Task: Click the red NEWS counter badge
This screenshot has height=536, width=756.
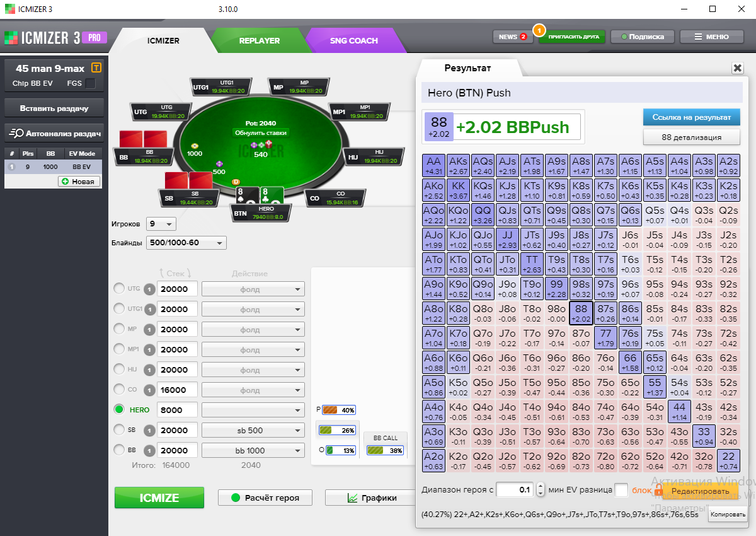Action: [x=523, y=37]
